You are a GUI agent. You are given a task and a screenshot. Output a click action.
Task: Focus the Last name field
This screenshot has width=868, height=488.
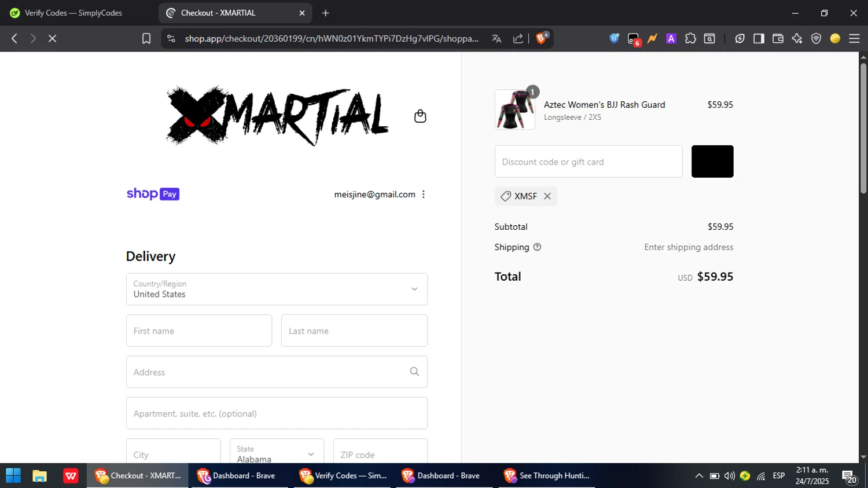pyautogui.click(x=354, y=331)
